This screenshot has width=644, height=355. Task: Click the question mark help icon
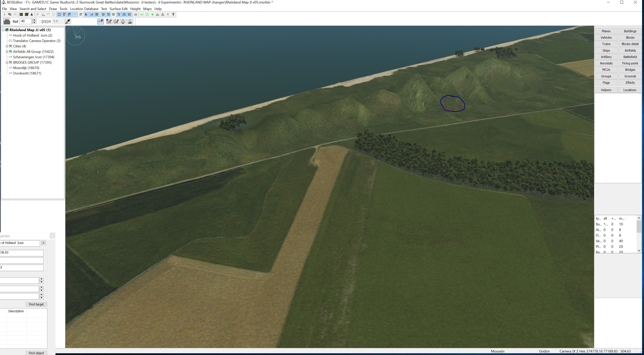173,15
